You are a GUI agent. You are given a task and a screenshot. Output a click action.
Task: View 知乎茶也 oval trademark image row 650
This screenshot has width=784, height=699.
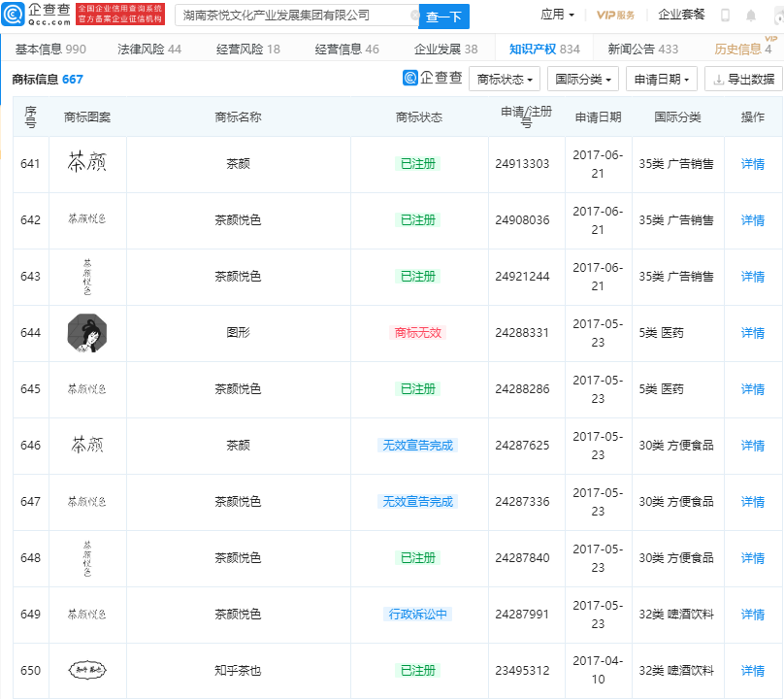click(x=87, y=670)
